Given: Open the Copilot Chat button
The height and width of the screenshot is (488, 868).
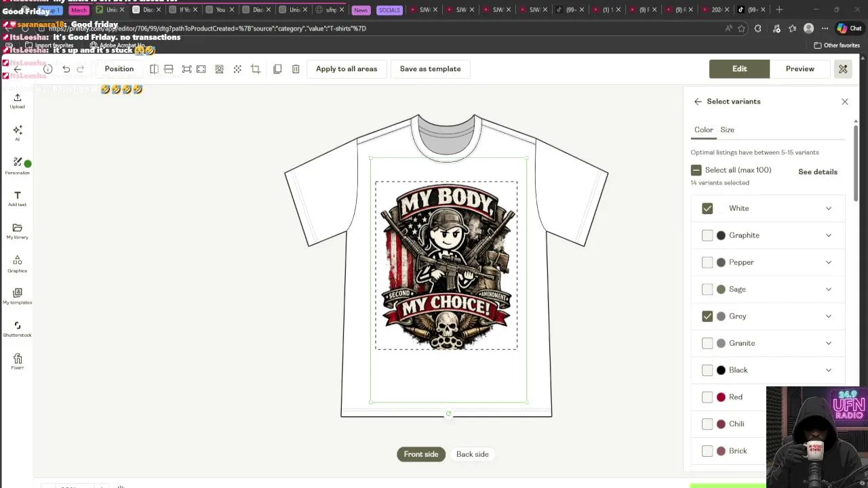Looking at the screenshot, I should (849, 28).
